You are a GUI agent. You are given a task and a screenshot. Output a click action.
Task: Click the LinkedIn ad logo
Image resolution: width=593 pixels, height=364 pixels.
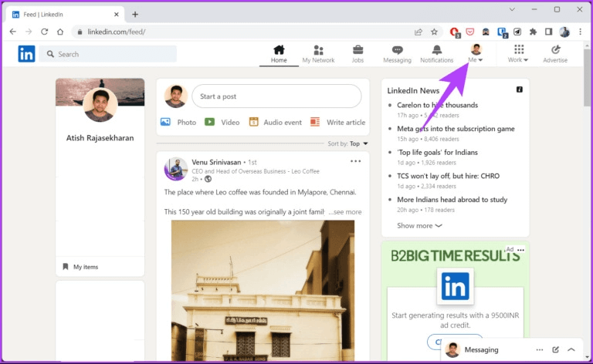click(x=455, y=286)
